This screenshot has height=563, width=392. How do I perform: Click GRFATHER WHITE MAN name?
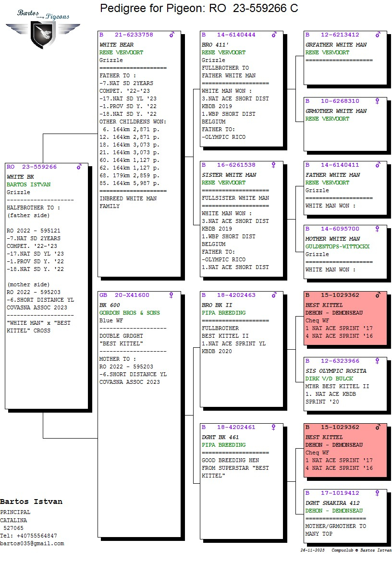(336, 45)
